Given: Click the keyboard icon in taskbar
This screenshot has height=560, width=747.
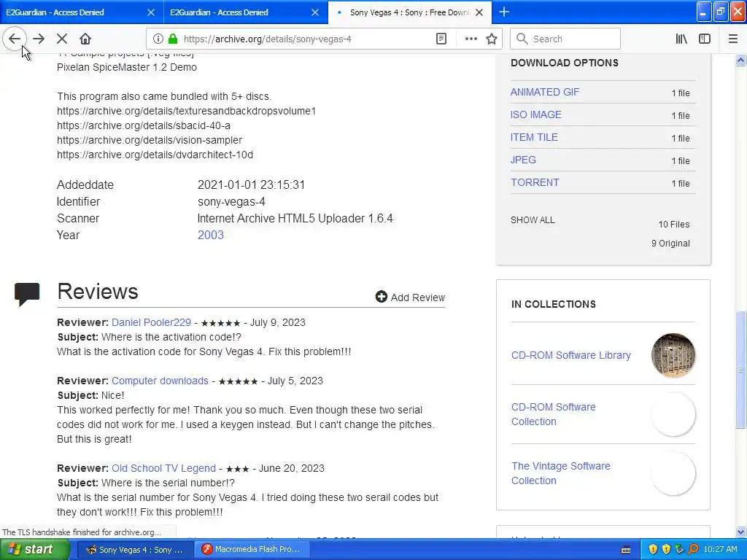Looking at the screenshot, I should (x=626, y=550).
